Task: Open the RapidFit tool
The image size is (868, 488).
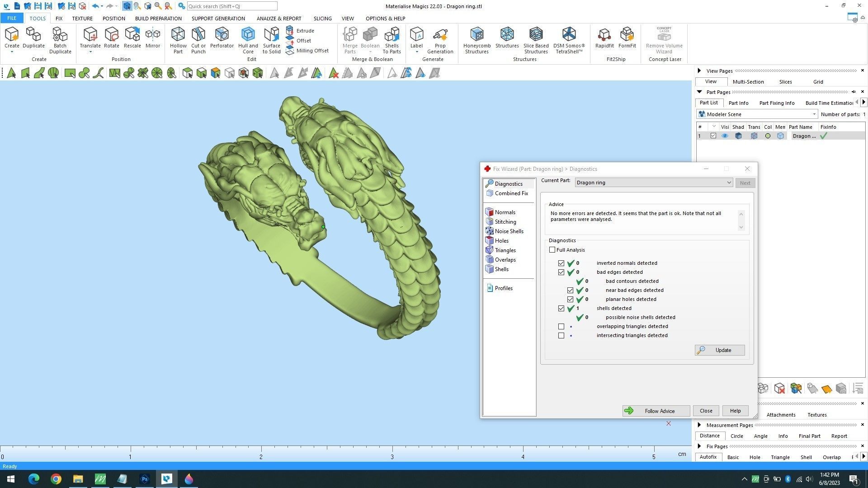Action: tap(604, 38)
